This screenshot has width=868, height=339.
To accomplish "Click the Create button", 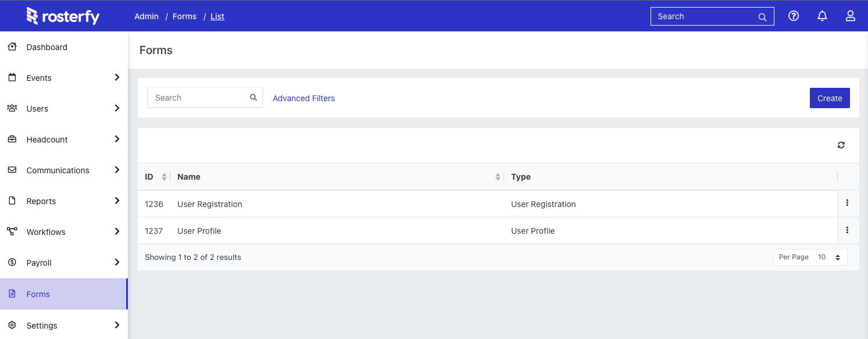I will (x=830, y=98).
